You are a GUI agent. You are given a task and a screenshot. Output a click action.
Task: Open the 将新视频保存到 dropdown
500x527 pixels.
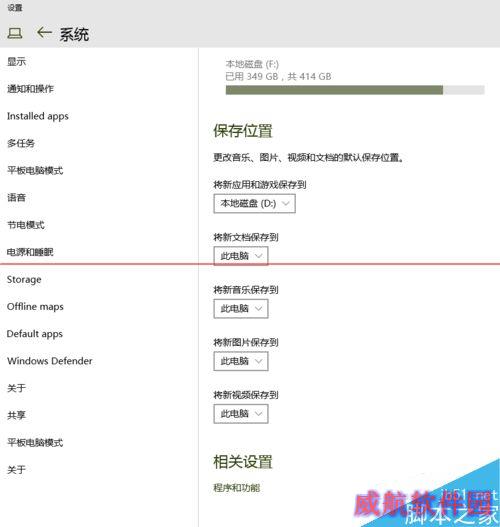point(241,414)
